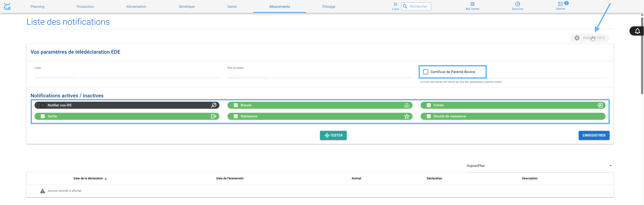644x205 pixels.
Task: Click the app logo icon
Action: point(7,6)
